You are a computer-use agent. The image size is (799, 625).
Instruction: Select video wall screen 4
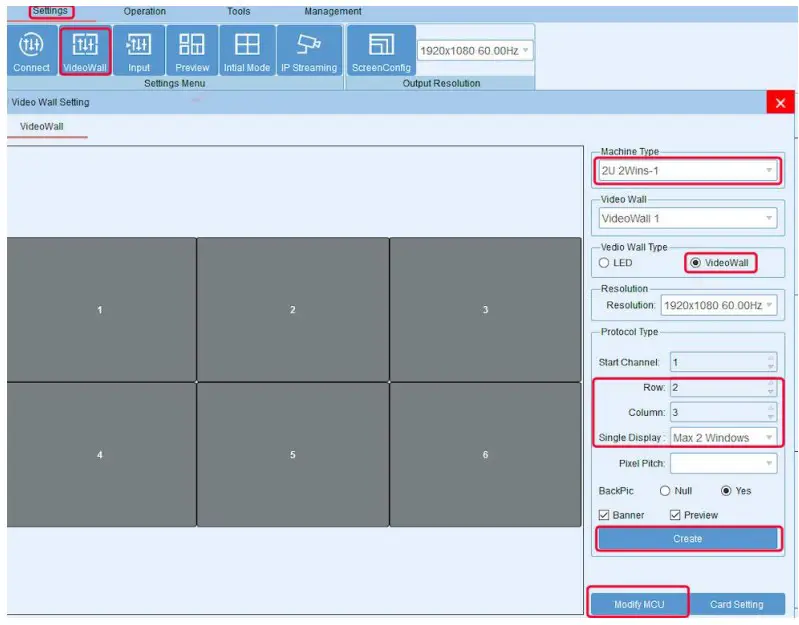tap(101, 454)
